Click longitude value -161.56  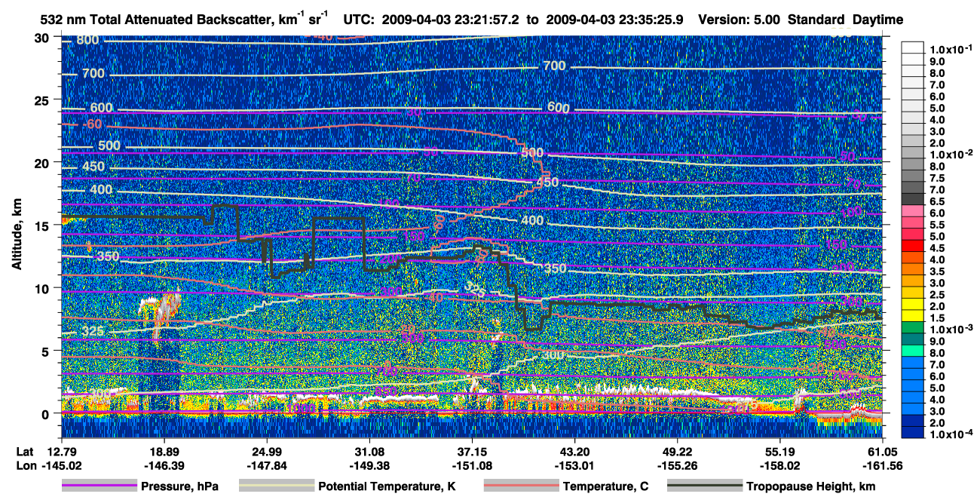coord(882,466)
